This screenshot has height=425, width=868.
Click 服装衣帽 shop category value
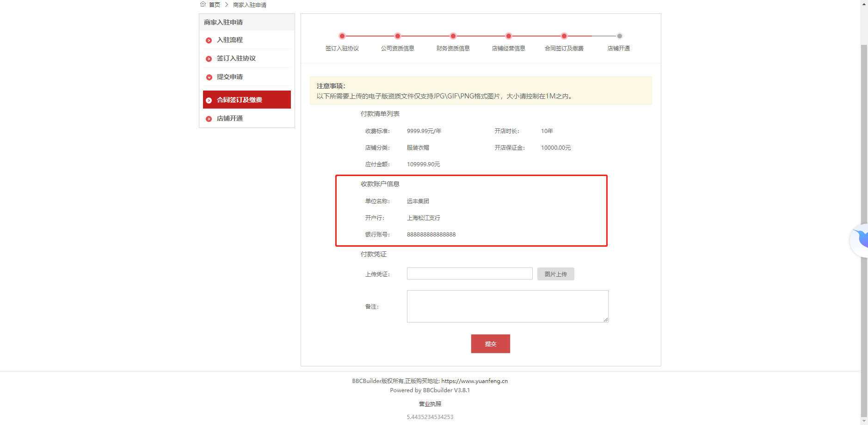418,148
